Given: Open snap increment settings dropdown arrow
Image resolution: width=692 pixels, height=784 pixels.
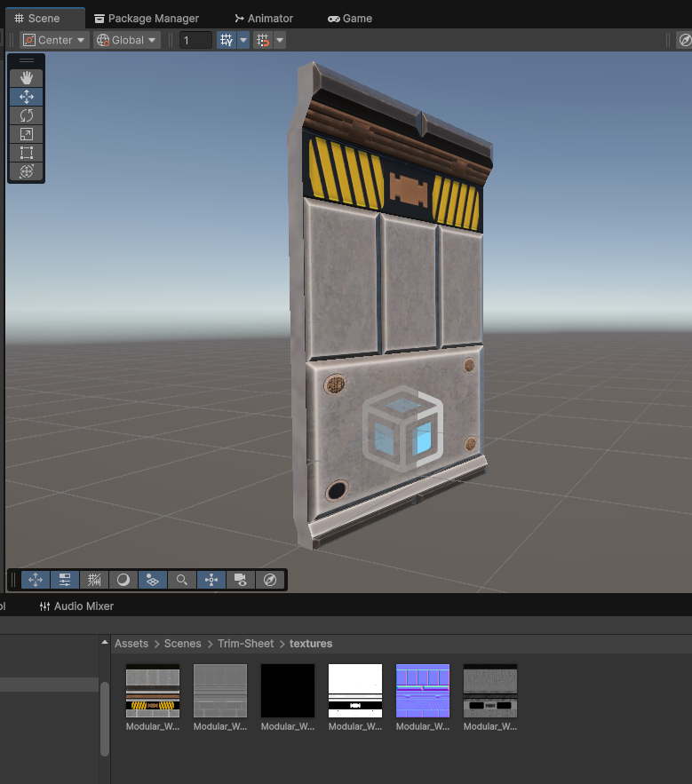Looking at the screenshot, I should (280, 40).
